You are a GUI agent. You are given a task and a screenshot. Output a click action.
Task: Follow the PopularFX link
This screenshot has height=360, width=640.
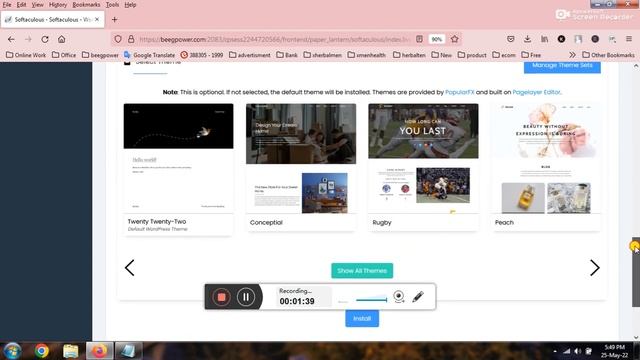click(460, 92)
